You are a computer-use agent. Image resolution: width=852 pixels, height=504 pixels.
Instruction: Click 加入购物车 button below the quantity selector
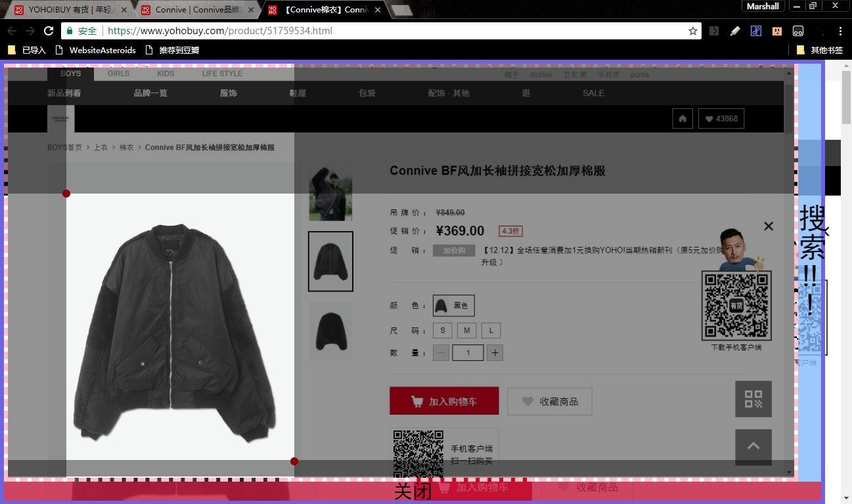(x=444, y=401)
